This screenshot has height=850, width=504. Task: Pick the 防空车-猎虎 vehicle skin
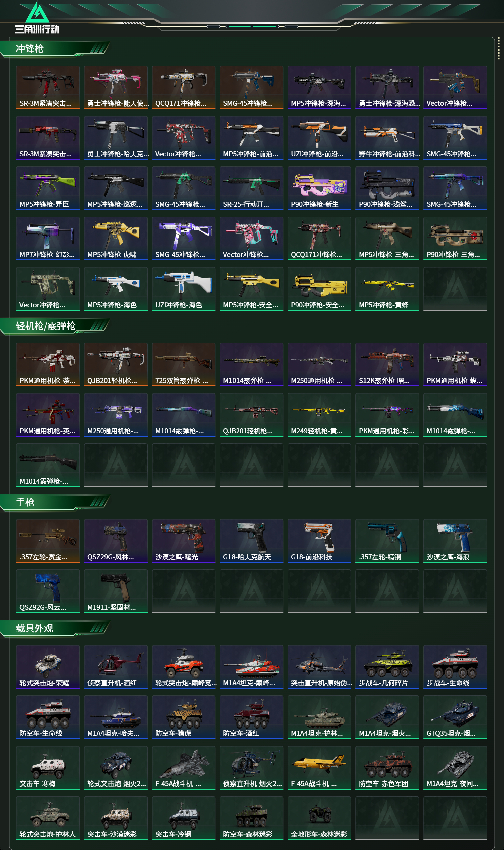[184, 717]
